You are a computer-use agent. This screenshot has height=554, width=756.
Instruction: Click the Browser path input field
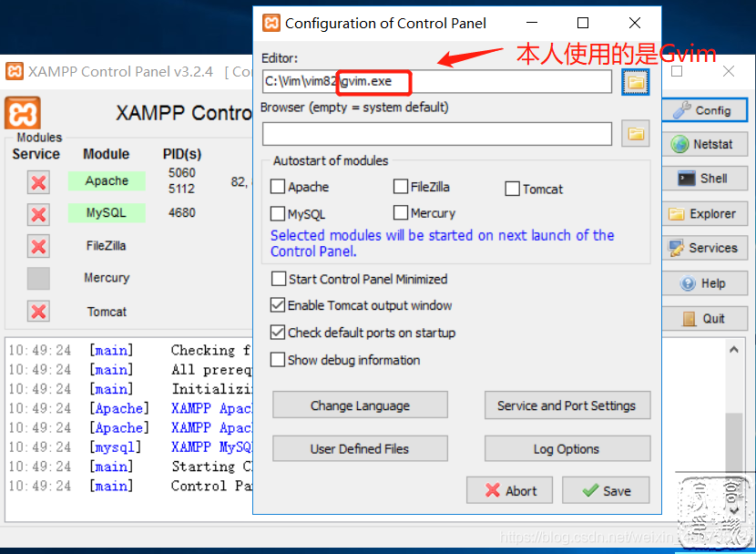(437, 134)
